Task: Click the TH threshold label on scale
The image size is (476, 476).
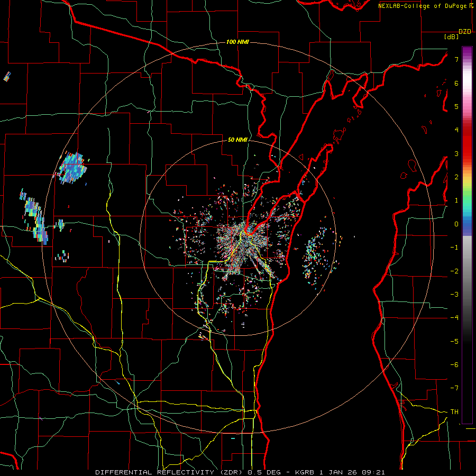Action: click(x=454, y=412)
